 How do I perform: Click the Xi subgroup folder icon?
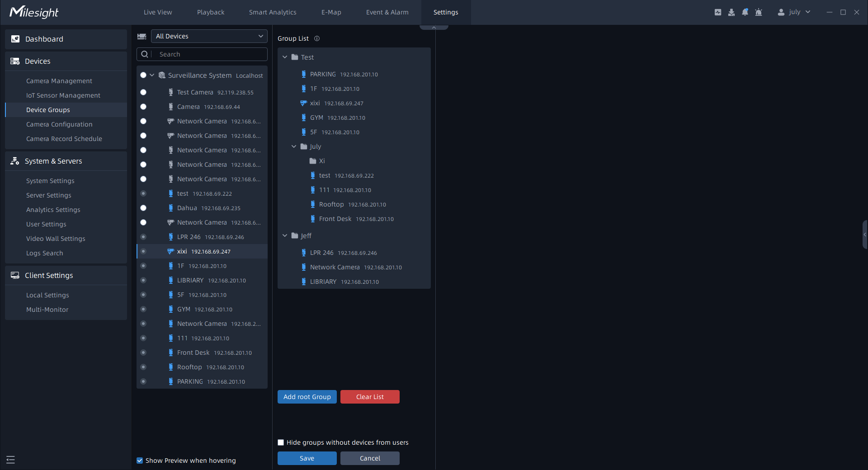tap(313, 161)
